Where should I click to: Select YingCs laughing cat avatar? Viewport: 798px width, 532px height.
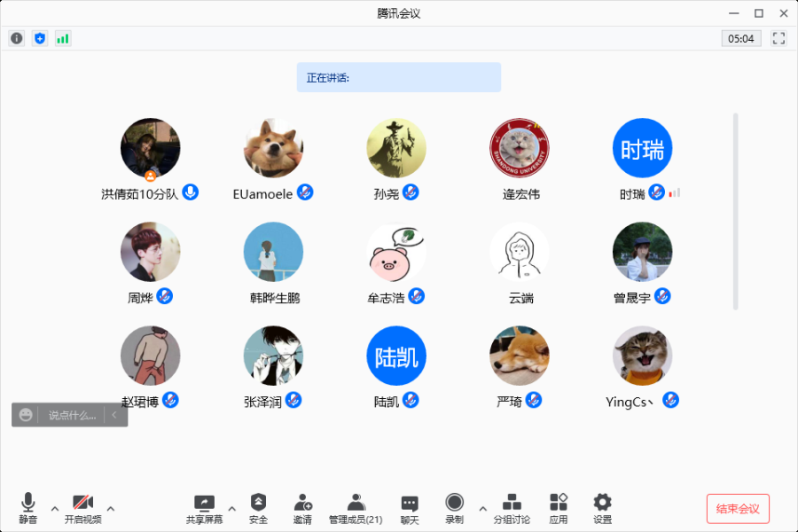click(x=642, y=356)
